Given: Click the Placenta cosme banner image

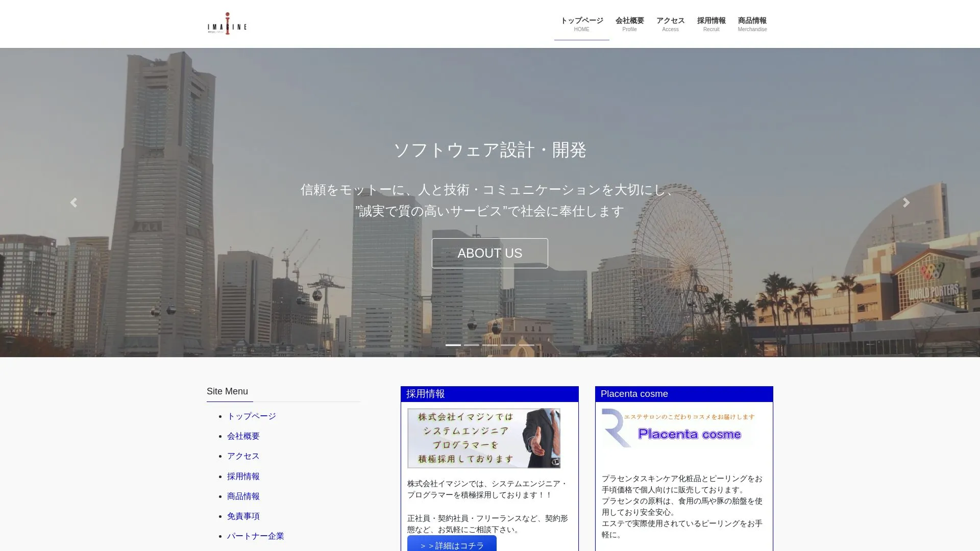Looking at the screenshot, I should [x=678, y=429].
